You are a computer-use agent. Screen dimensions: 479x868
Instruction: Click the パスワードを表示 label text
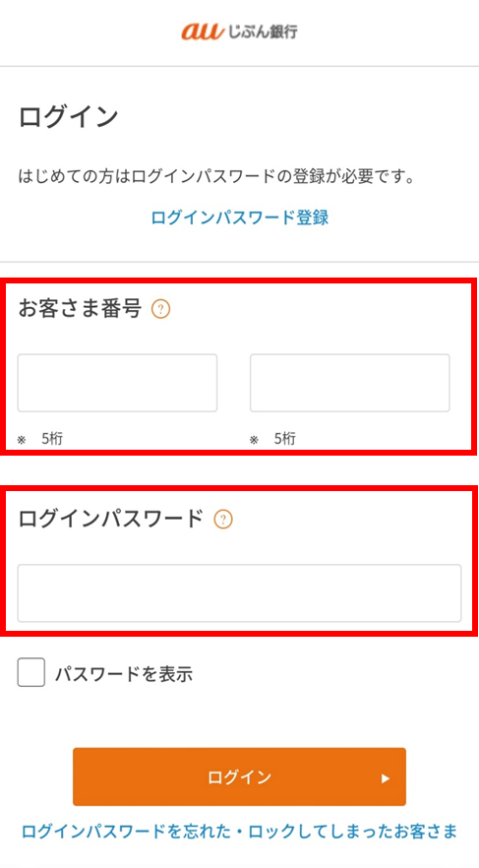(123, 674)
